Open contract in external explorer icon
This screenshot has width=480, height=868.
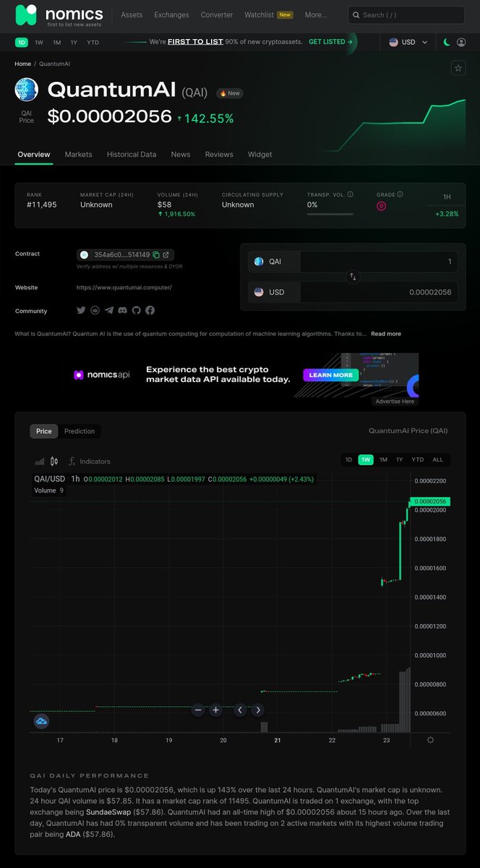point(166,255)
